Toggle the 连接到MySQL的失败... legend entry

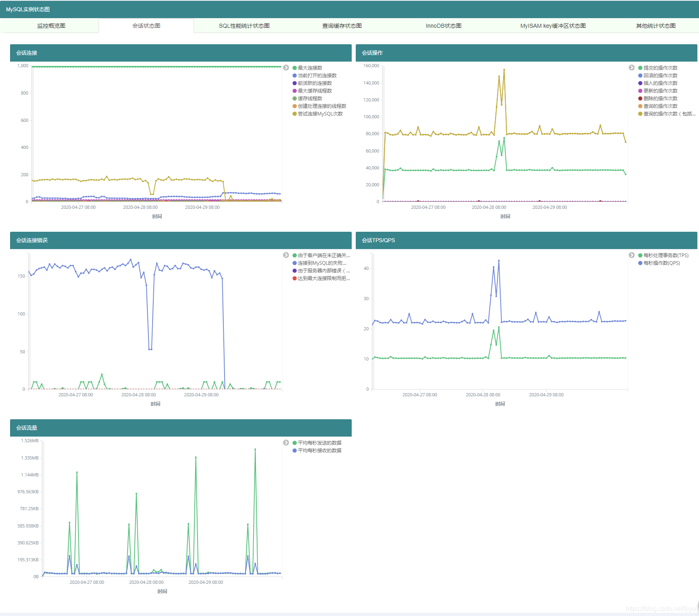point(320,263)
